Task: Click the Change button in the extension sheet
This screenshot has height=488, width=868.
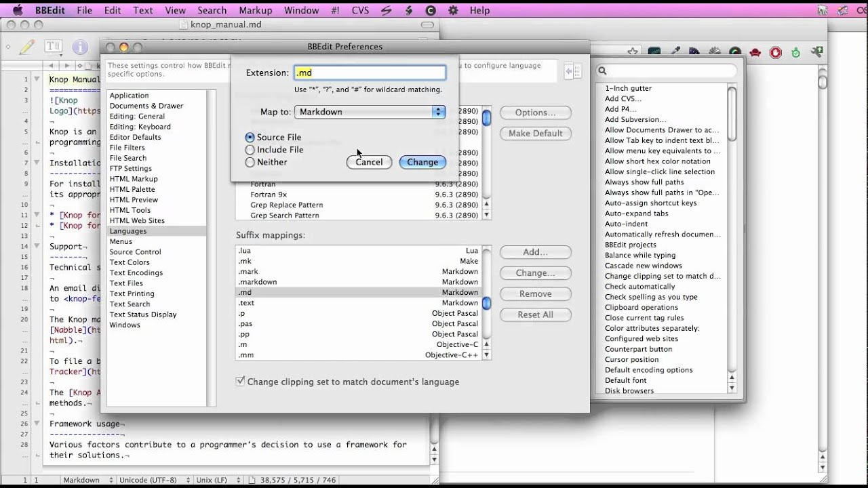Action: 422,162
